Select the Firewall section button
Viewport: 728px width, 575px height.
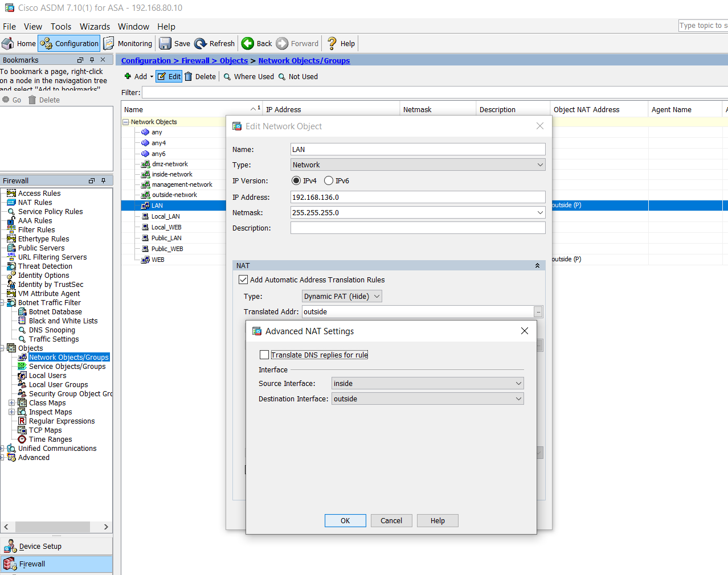click(56, 564)
